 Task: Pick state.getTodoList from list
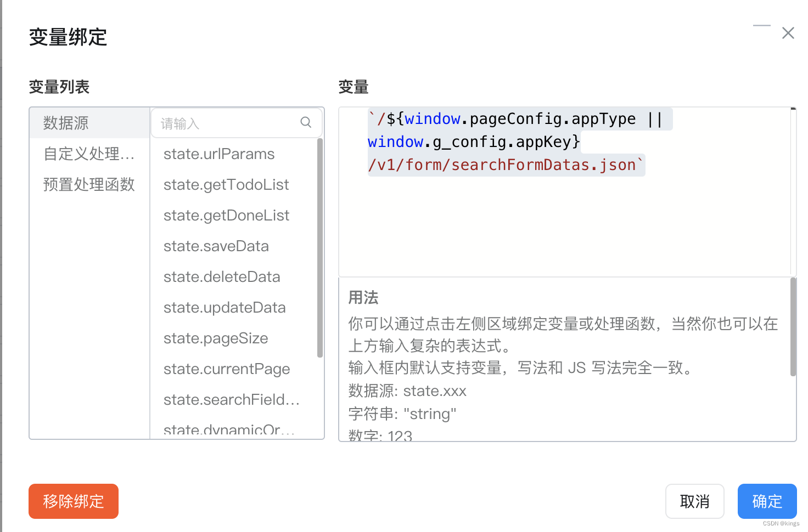[x=226, y=185]
